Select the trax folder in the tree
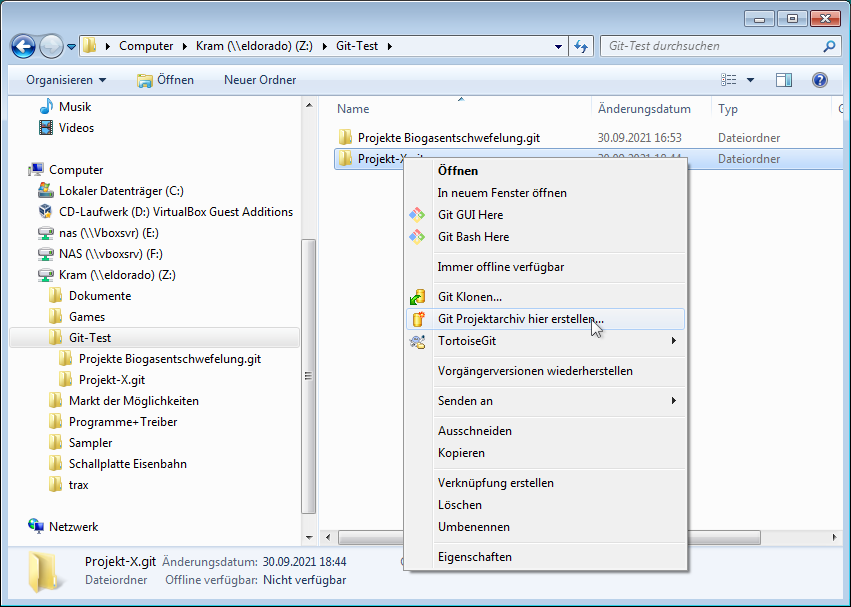This screenshot has width=851, height=607. tap(78, 485)
